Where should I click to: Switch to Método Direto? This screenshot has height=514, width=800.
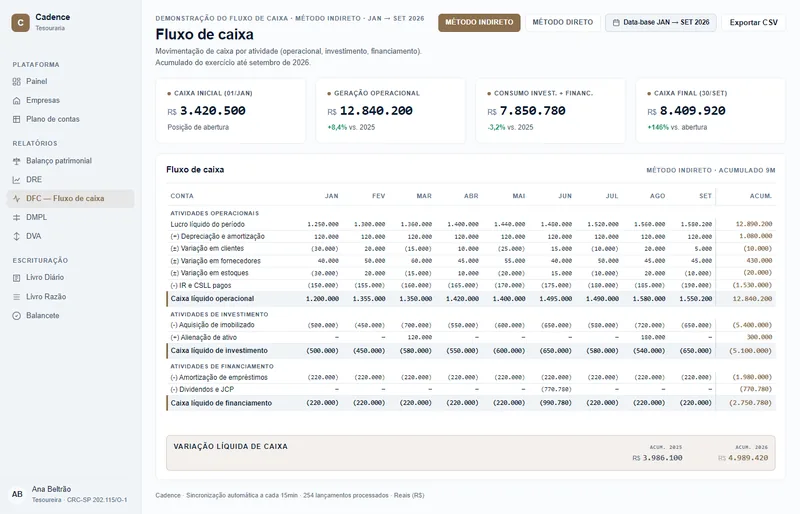coord(563,22)
